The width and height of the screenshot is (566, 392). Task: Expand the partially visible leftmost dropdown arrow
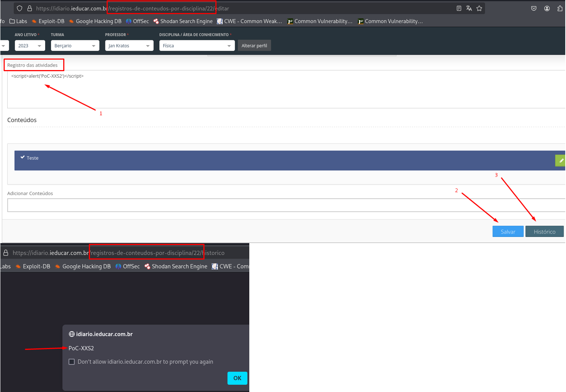3,46
